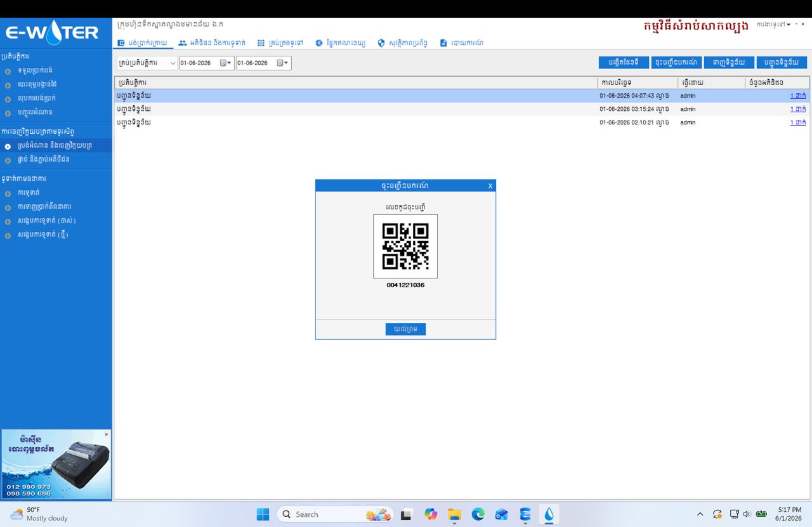
Task: Open Microsoft Edge from the taskbar
Action: point(478,514)
